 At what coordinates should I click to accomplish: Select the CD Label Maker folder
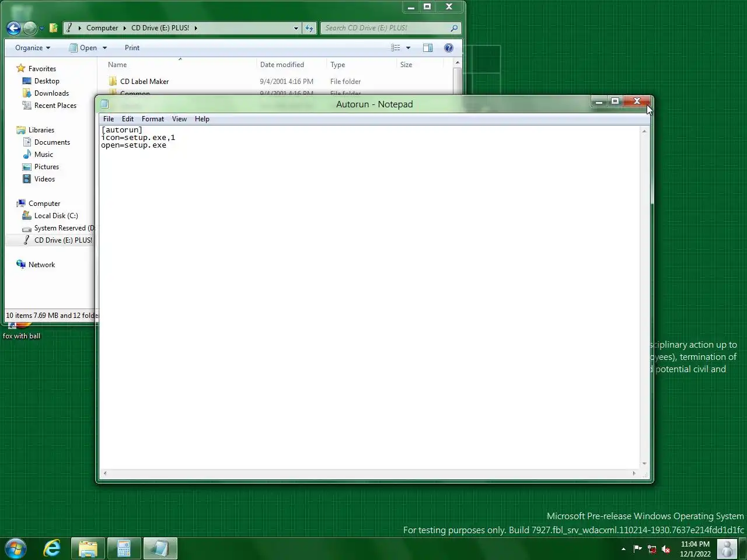[144, 82]
